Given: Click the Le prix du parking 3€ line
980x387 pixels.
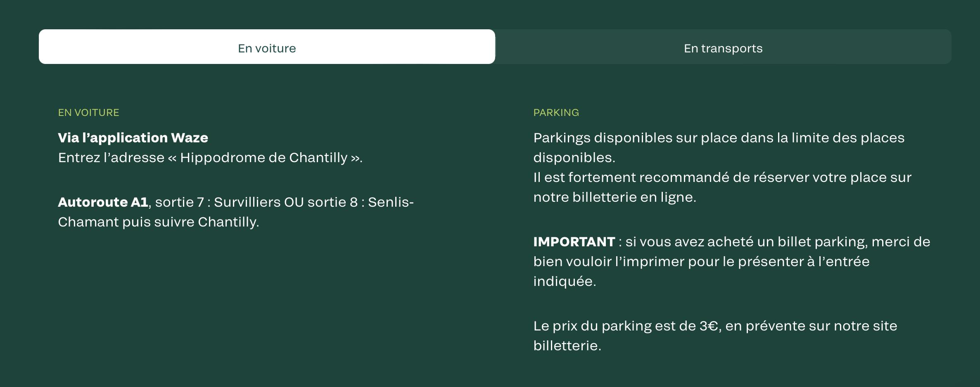Looking at the screenshot, I should click(715, 326).
